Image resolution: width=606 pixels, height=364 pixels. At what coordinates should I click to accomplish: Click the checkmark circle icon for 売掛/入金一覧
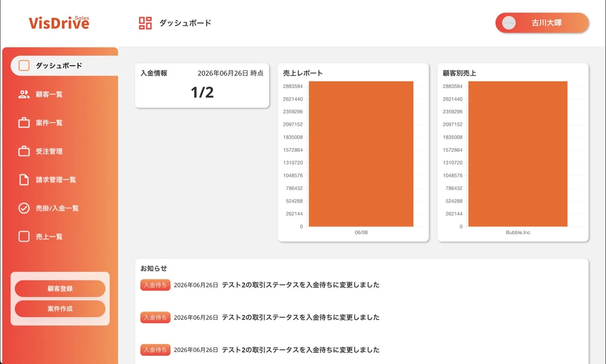[24, 208]
